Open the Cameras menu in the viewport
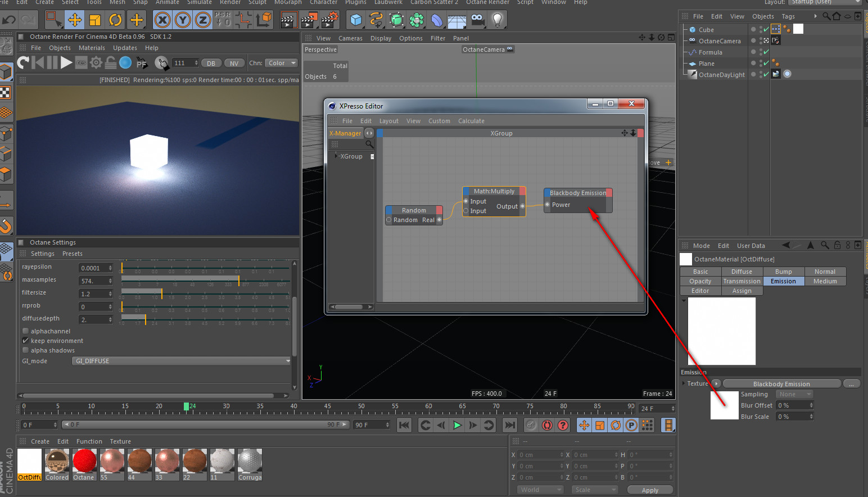 click(350, 38)
